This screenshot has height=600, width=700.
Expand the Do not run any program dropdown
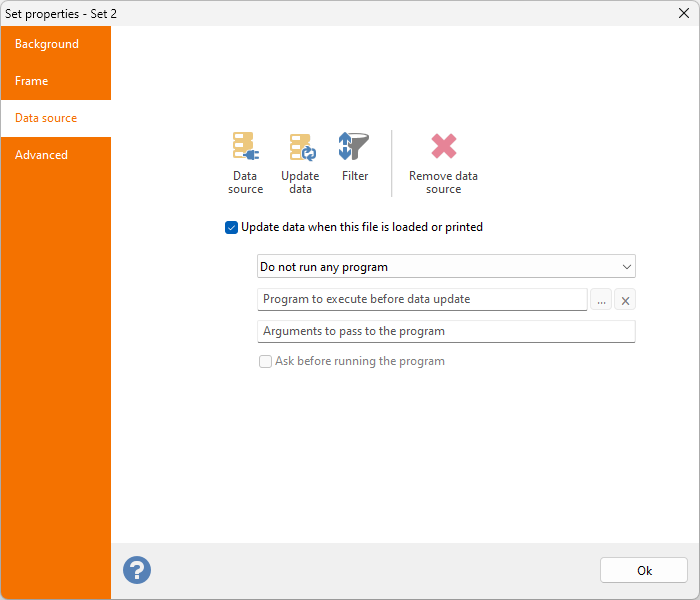coord(446,267)
